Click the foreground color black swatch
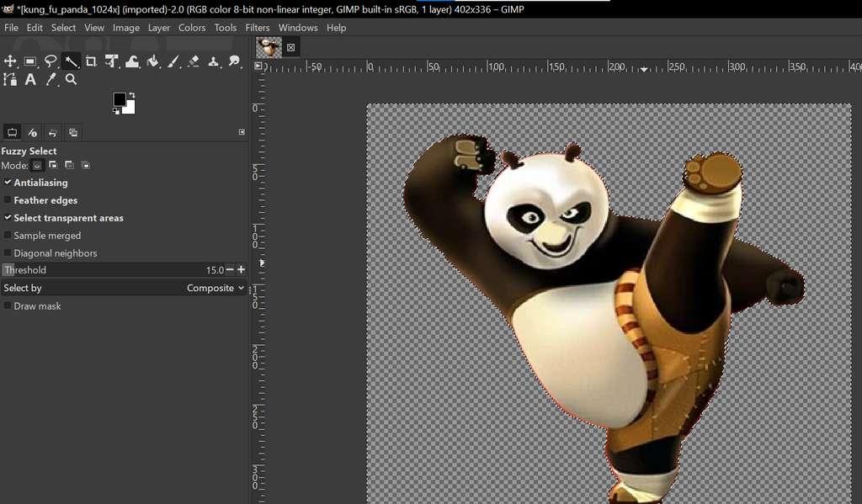This screenshot has height=504, width=862. (x=119, y=99)
